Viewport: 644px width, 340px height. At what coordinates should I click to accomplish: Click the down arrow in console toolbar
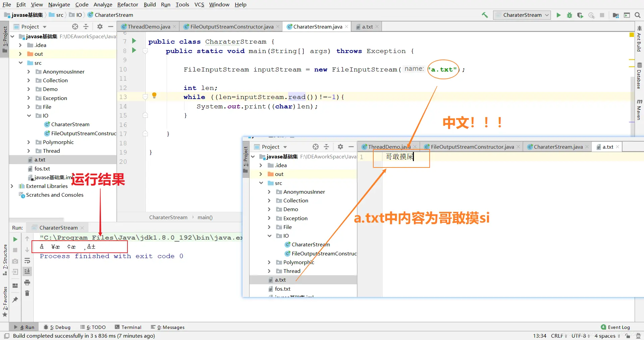coord(27,250)
